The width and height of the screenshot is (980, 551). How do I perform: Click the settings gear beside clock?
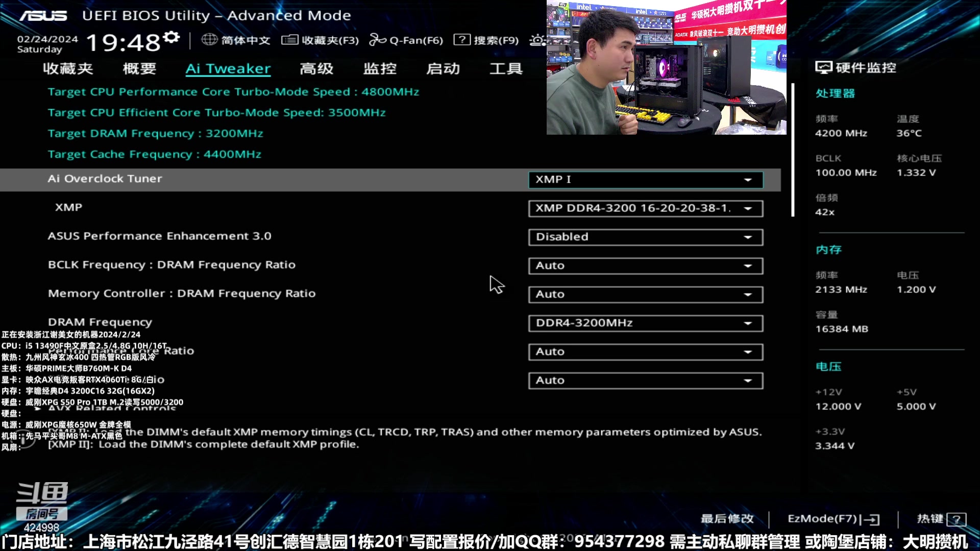point(172,37)
